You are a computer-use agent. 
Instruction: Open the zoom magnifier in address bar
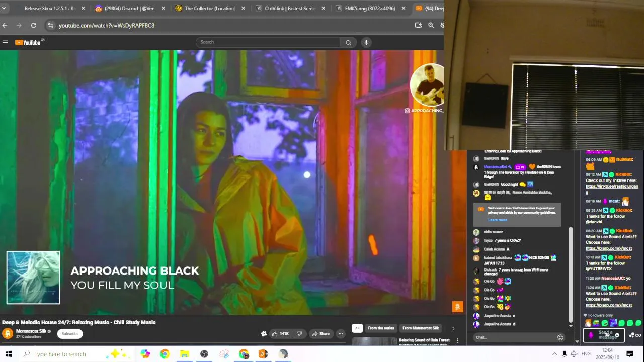point(431,25)
